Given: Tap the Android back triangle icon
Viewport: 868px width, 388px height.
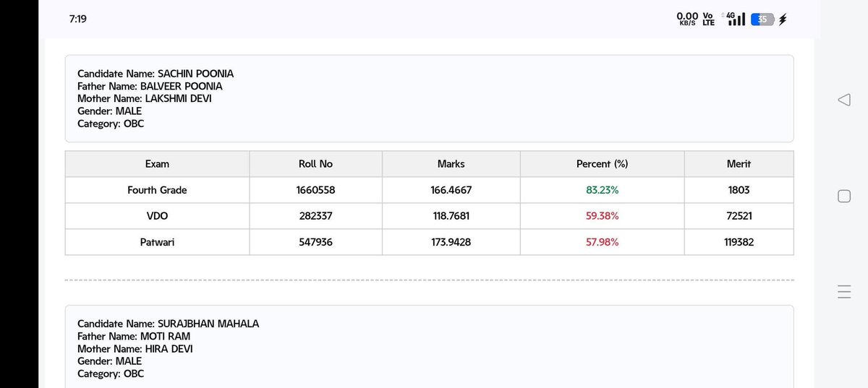Looking at the screenshot, I should [x=843, y=100].
